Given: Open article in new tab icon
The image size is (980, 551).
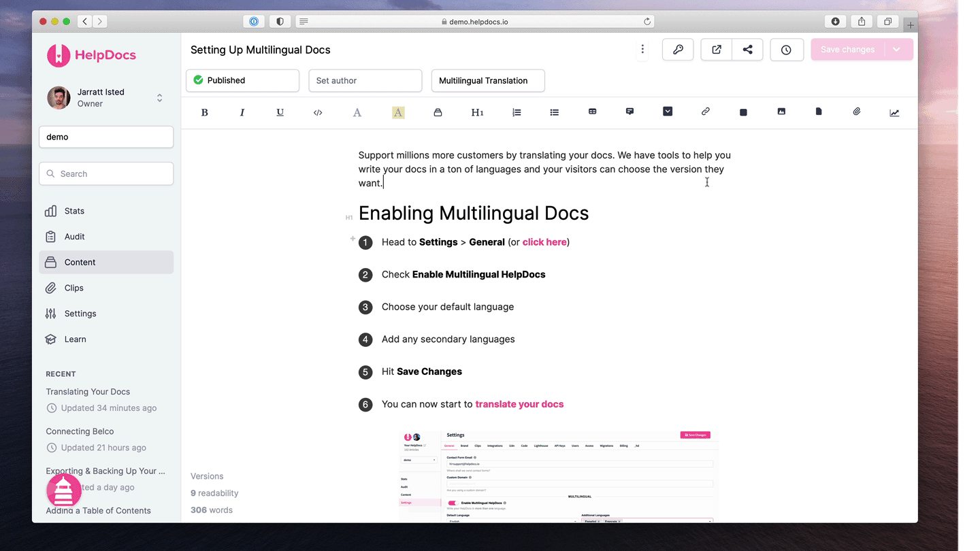Looking at the screenshot, I should pyautogui.click(x=717, y=50).
